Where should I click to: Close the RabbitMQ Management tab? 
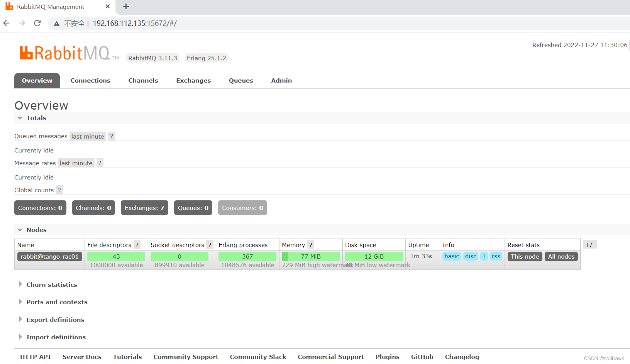coord(108,7)
